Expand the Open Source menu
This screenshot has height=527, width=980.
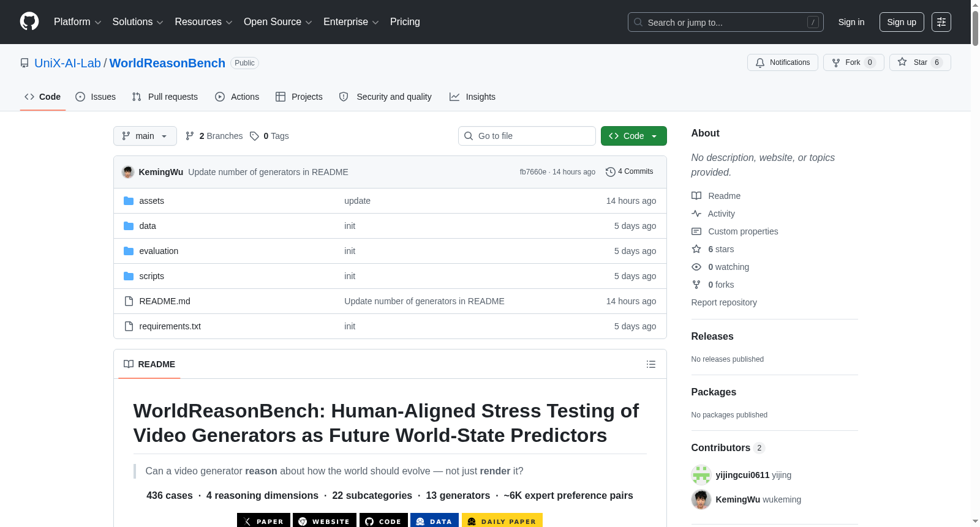click(278, 22)
